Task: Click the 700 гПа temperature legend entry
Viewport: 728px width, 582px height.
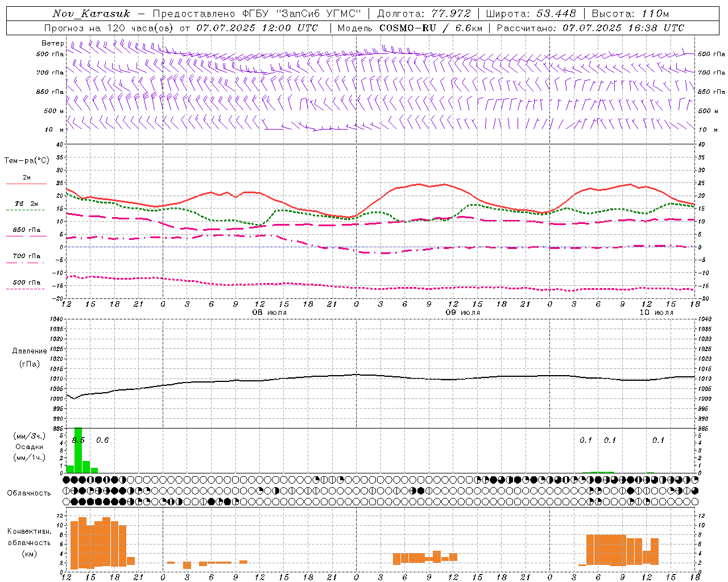Action: coord(26,256)
